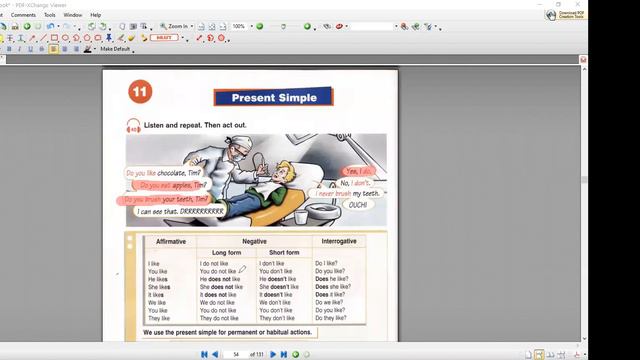The image size is (640, 360).
Task: Select the Underline text markup tool
Action: coord(20,38)
